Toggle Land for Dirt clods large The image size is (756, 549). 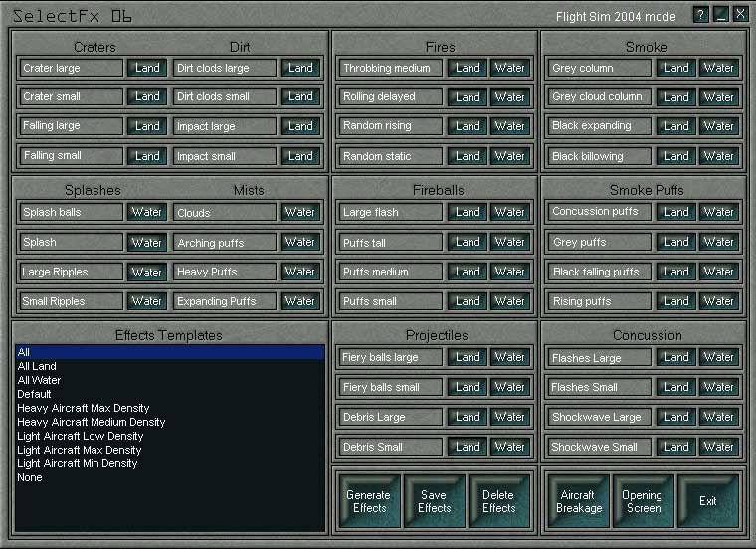[300, 68]
